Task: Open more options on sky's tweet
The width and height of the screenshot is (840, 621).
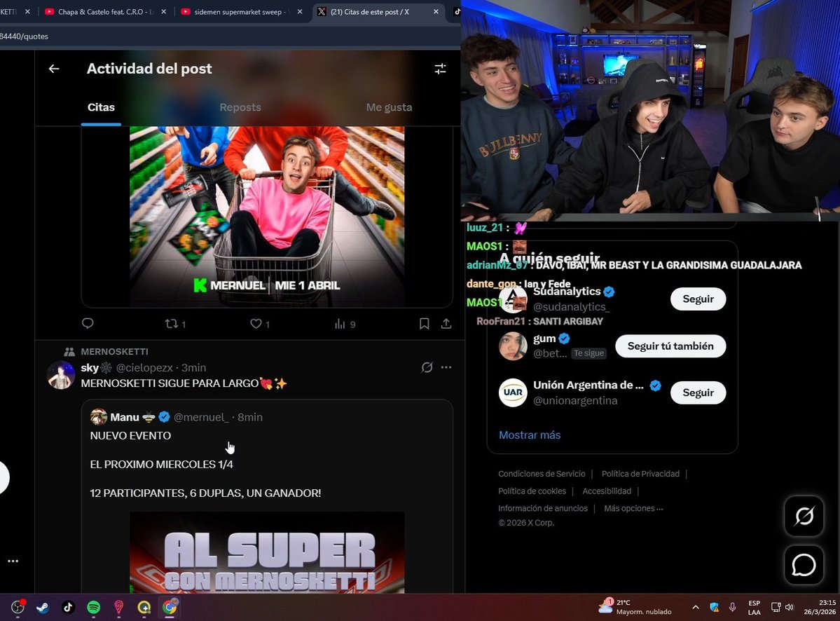Action: pyautogui.click(x=446, y=367)
